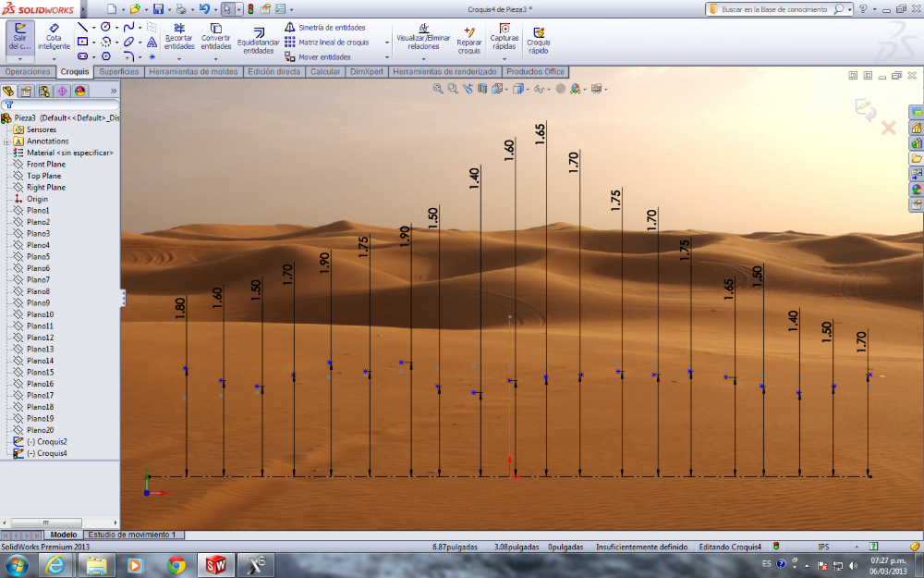924x578 pixels.
Task: Select the Sketch Fillet tool
Action: pos(128,56)
